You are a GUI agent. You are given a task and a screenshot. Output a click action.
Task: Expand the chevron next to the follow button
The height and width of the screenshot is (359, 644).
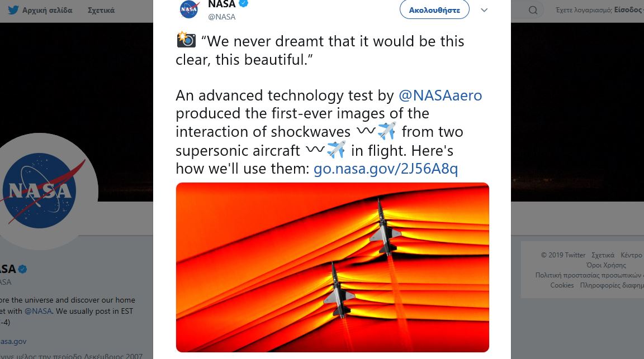pos(484,9)
